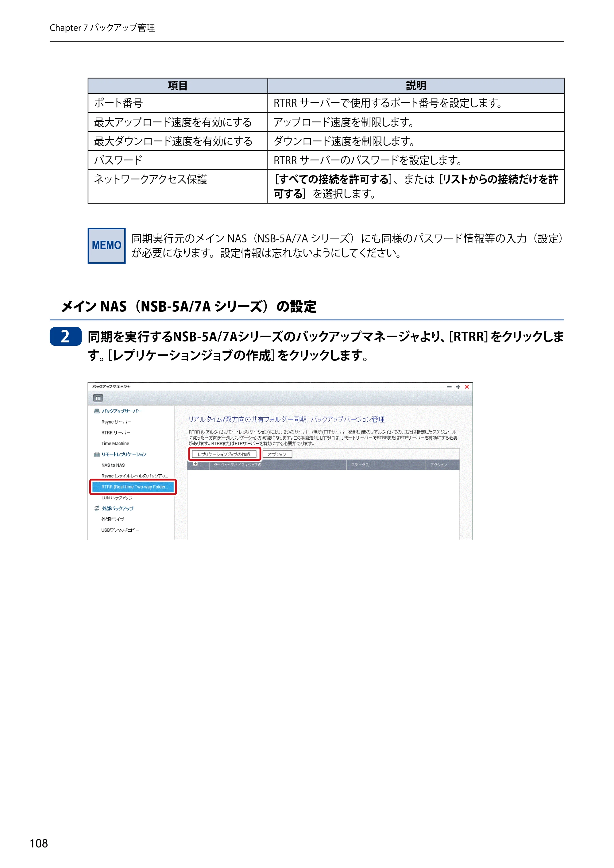Click the アクション column header
Image resolution: width=614 pixels, height=868 pixels.
(x=443, y=465)
